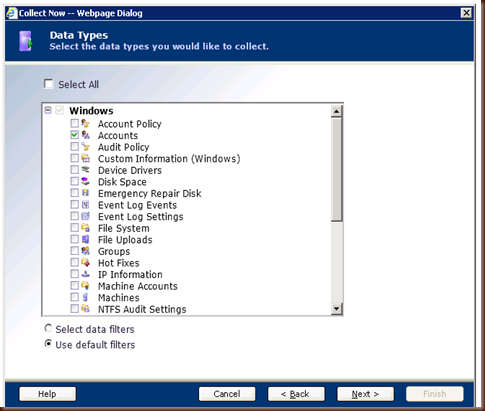
Task: Tick the Select All checkbox
Action: [x=49, y=84]
